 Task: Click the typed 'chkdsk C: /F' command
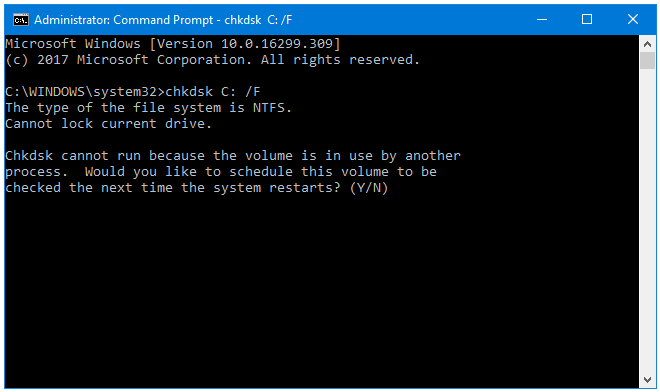click(x=213, y=92)
